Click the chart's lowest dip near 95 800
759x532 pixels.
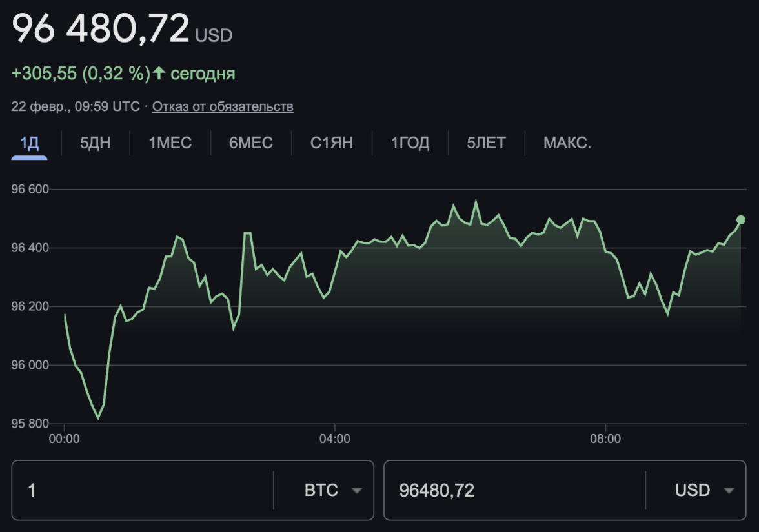click(98, 418)
